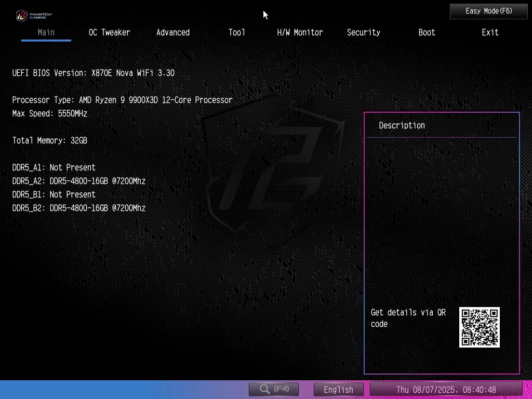
Task: Select the Main tab
Action: tap(46, 32)
